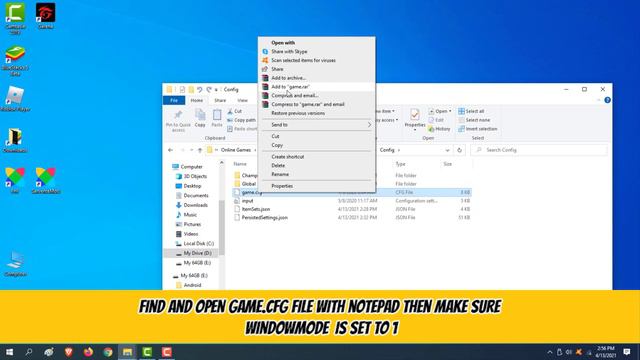Select Downloads in the navigation pane
Screen dimensions: 640x360
tap(195, 205)
